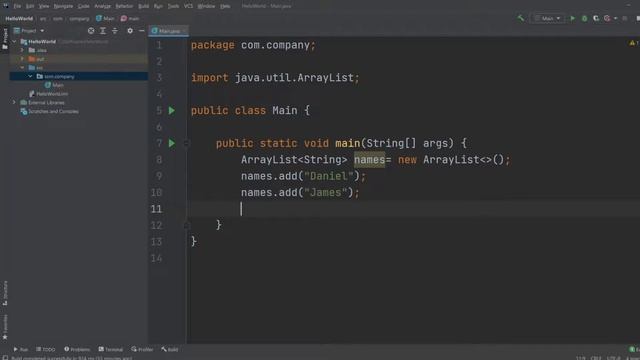Screen dimensions: 640x360
Task: Open Project panel gear settings
Action: click(x=130, y=31)
